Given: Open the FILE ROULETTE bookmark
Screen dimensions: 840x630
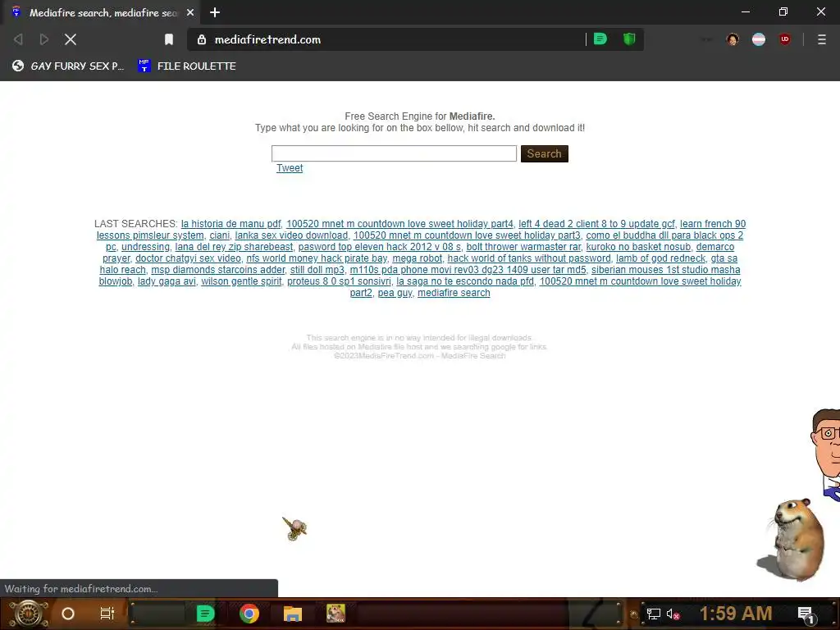Looking at the screenshot, I should pos(187,66).
